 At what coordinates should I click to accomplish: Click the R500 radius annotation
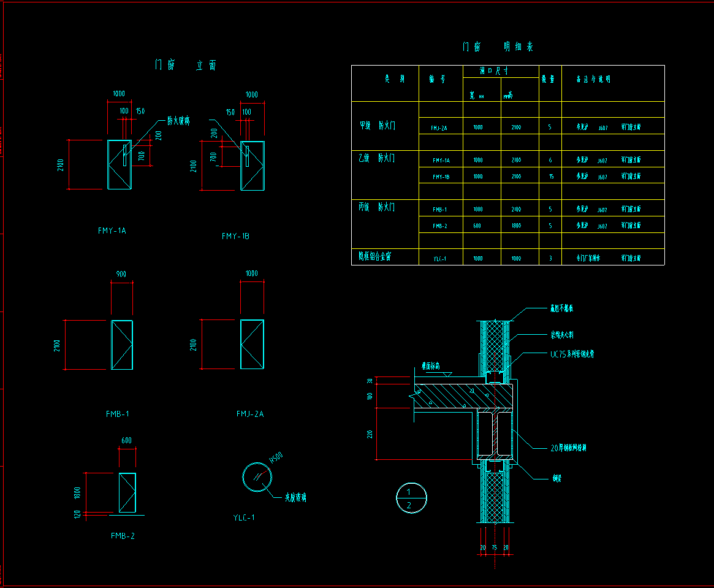[x=276, y=457]
